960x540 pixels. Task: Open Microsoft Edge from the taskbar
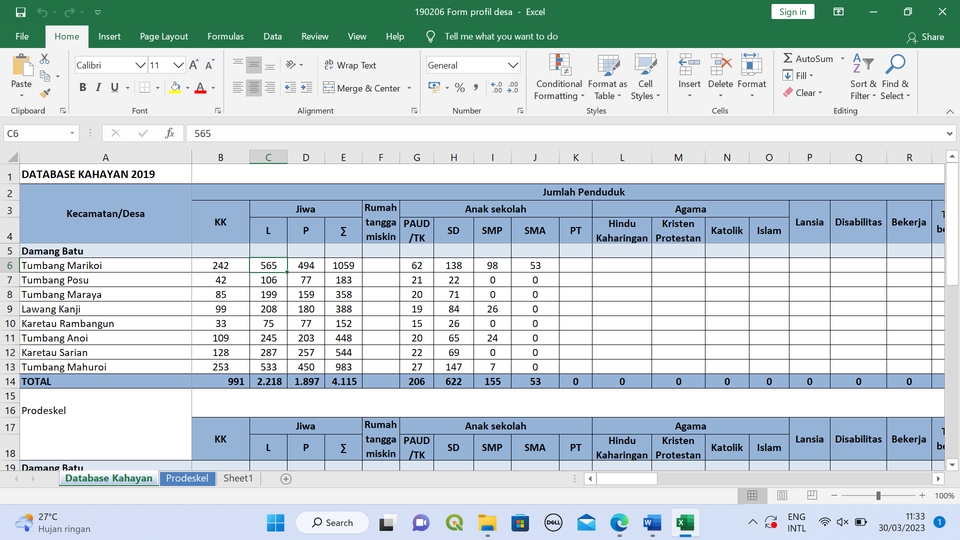619,522
